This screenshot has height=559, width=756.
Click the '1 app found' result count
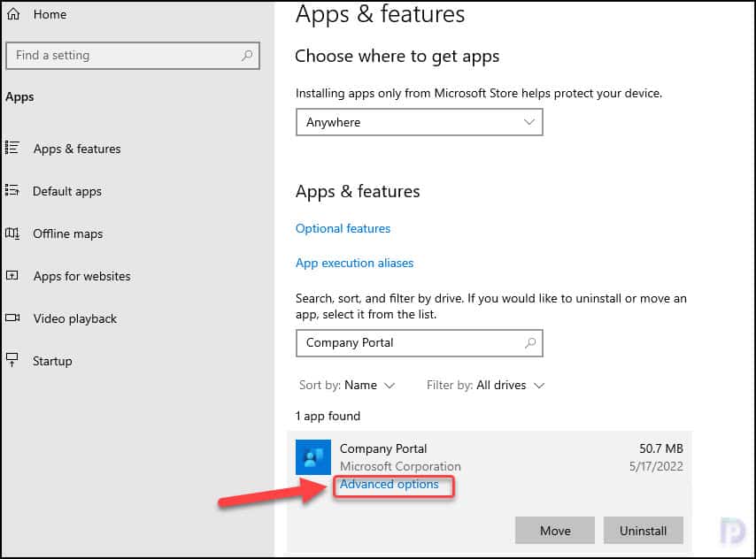[x=328, y=416]
